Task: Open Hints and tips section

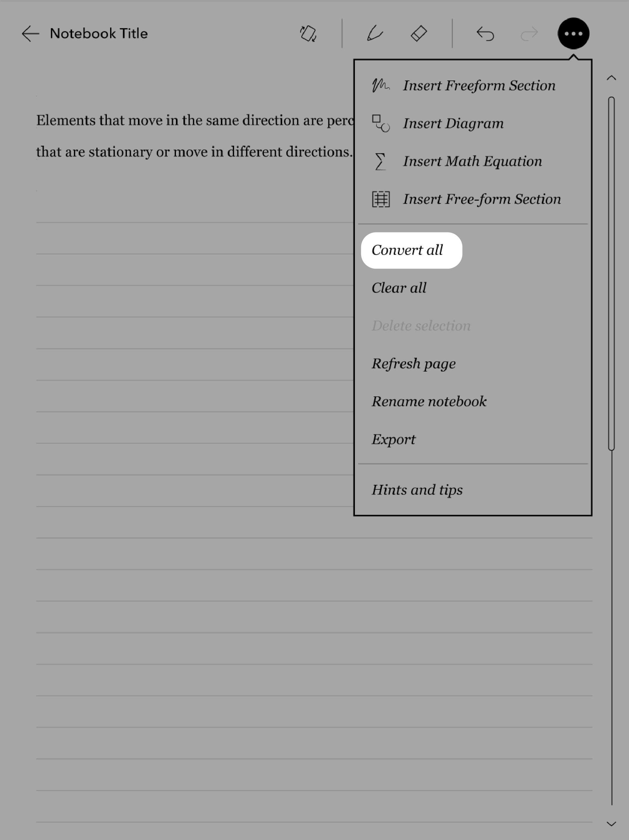Action: click(x=417, y=489)
